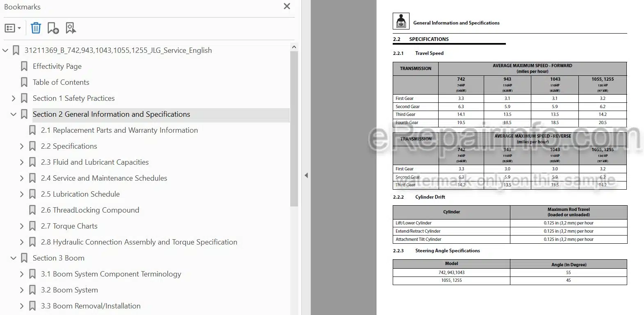Click the bookmarks panel scroll up arrow
Screen dimensions: 644x315
pos(294,47)
